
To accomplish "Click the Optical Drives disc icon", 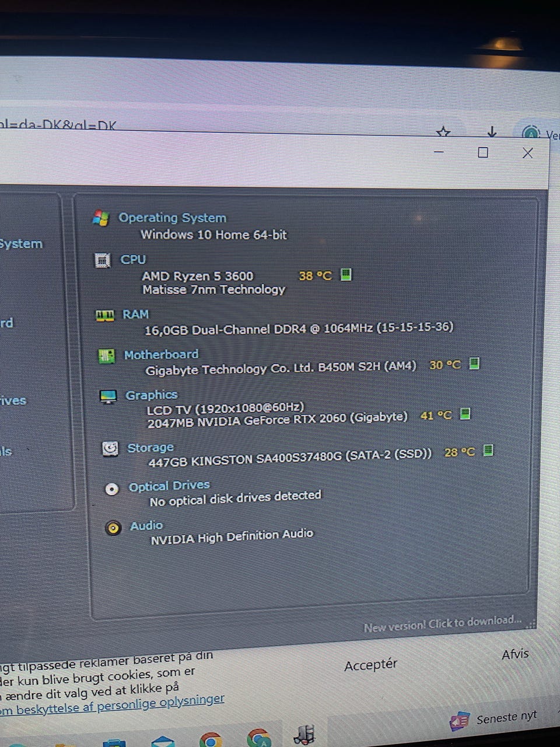I will click(x=112, y=489).
